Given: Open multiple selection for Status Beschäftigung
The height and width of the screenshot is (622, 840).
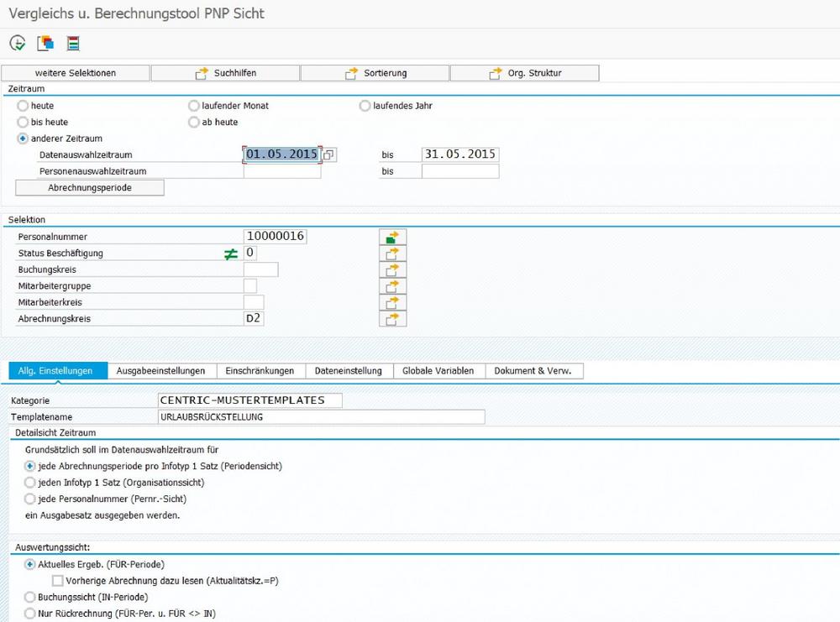Looking at the screenshot, I should [392, 254].
